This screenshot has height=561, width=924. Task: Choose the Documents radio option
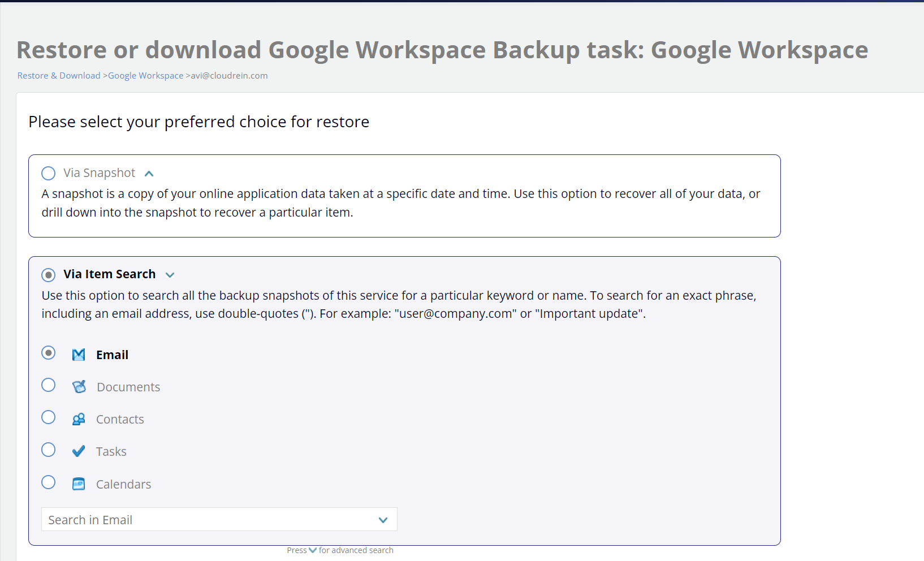point(49,385)
